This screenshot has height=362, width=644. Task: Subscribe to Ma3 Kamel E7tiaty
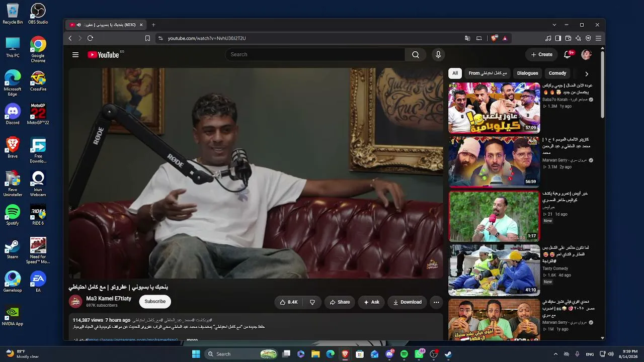point(155,302)
